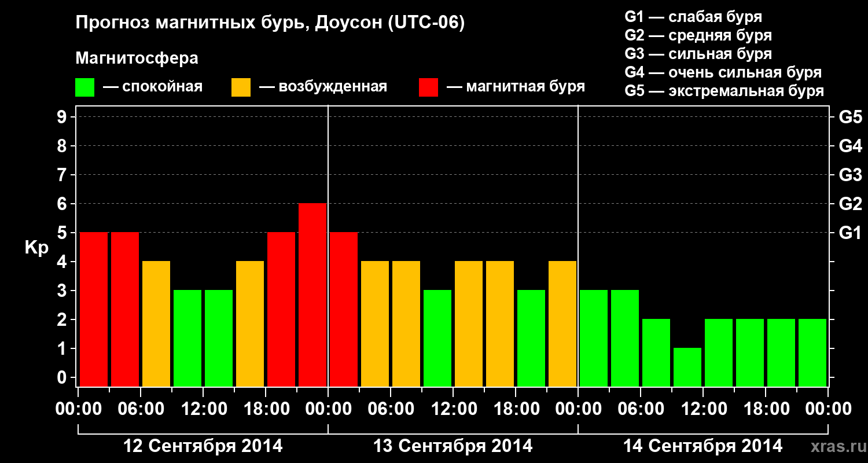The width and height of the screenshot is (868, 463).
Task: Click the "7" value on the Kp axis
Action: [63, 175]
